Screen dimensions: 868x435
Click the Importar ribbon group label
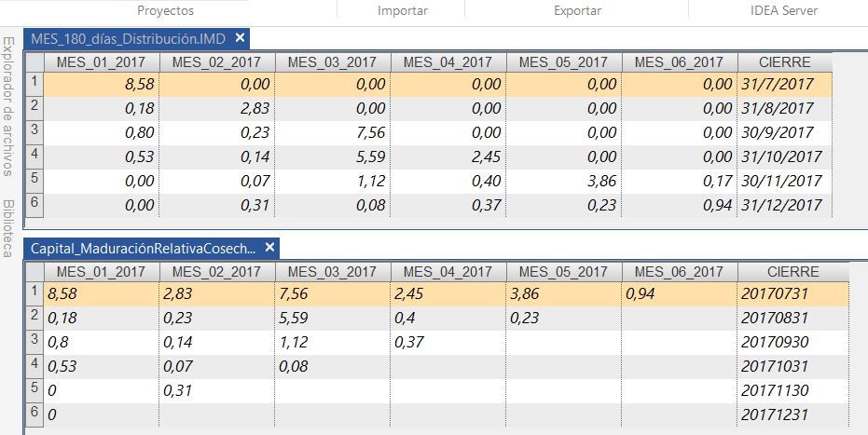[403, 11]
